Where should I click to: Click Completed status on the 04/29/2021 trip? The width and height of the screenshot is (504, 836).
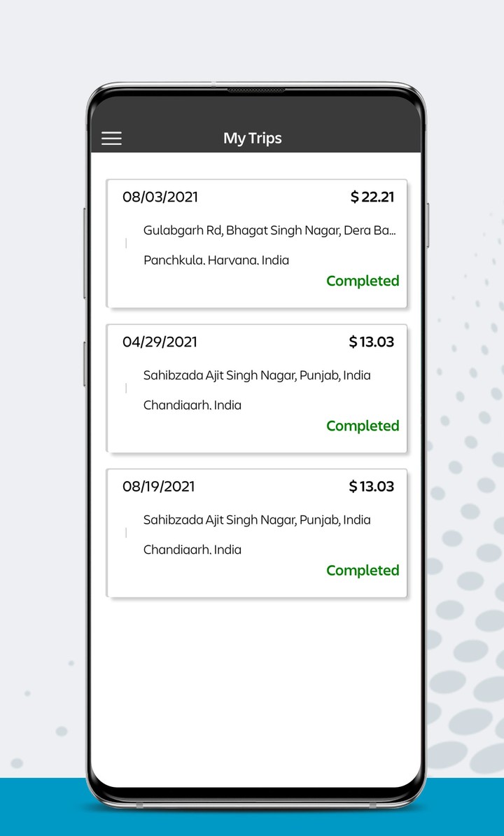coord(363,426)
